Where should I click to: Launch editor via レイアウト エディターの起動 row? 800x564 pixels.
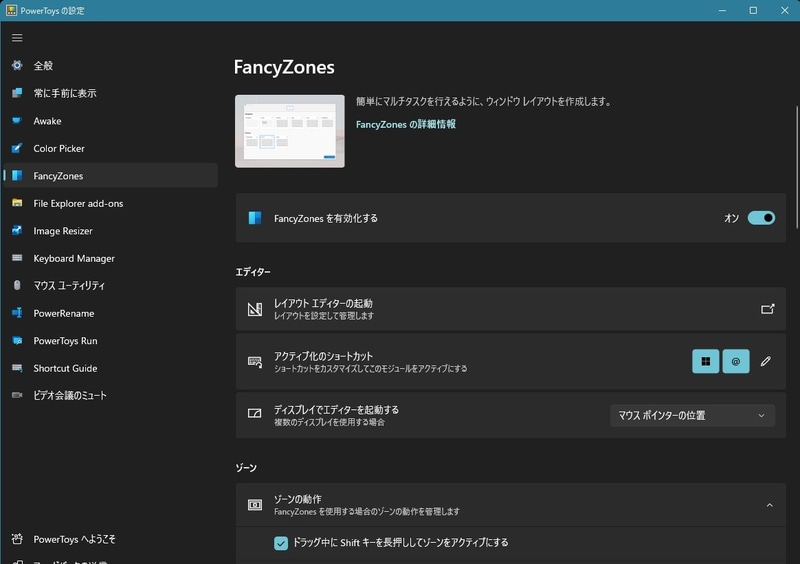[510, 309]
